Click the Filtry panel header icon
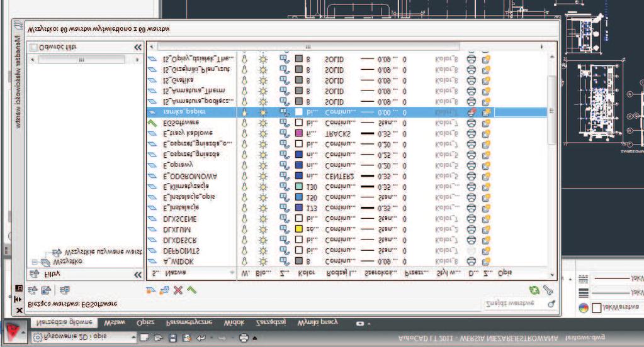The height and width of the screenshot is (347, 644). [35, 274]
